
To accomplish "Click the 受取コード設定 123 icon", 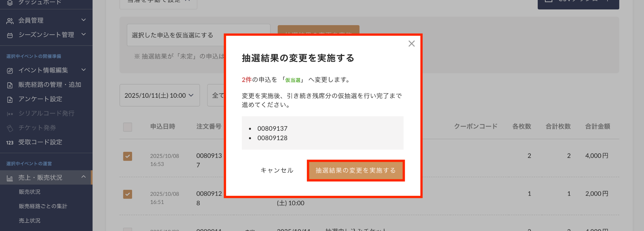I will 10,143.
